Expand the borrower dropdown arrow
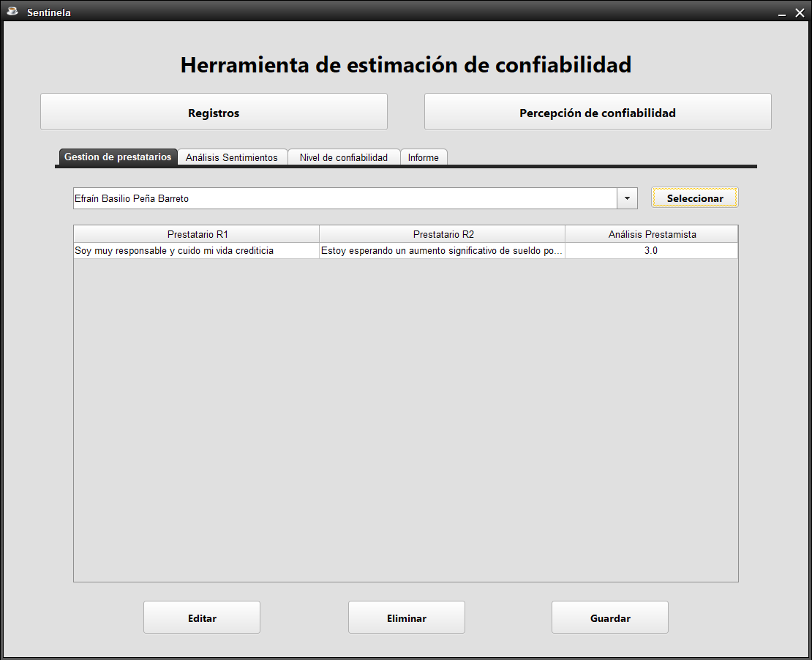Image resolution: width=812 pixels, height=660 pixels. coord(627,198)
